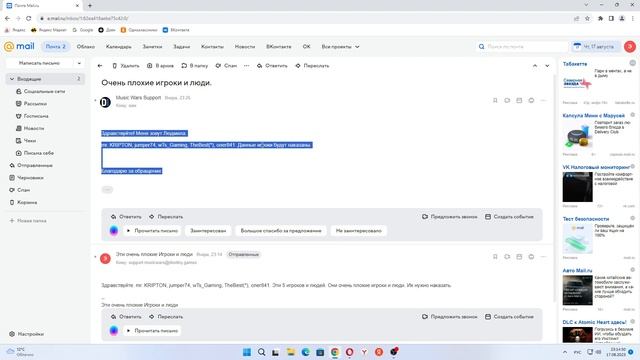Open more options on Music Wars Support message

(x=543, y=100)
